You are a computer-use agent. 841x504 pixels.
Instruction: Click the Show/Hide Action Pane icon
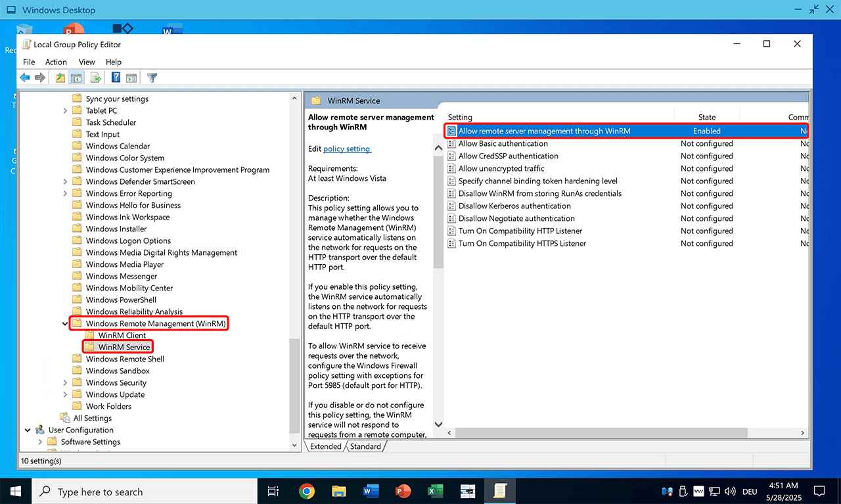coord(131,78)
